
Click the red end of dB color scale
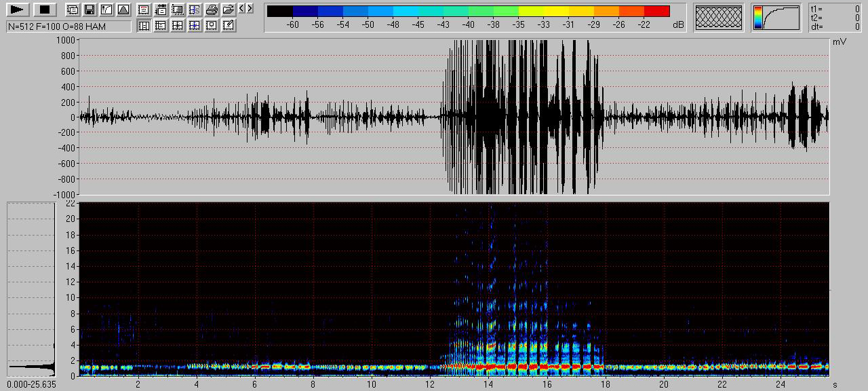point(656,11)
